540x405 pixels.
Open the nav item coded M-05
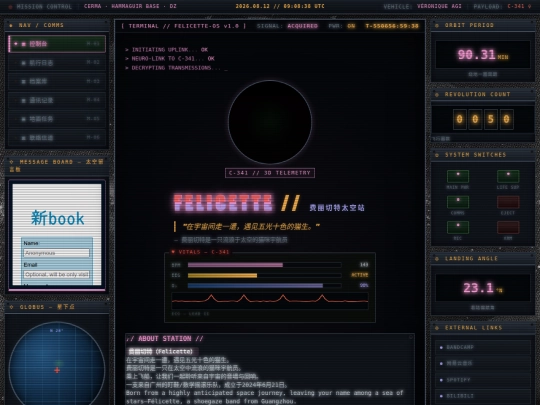pyautogui.click(x=57, y=119)
